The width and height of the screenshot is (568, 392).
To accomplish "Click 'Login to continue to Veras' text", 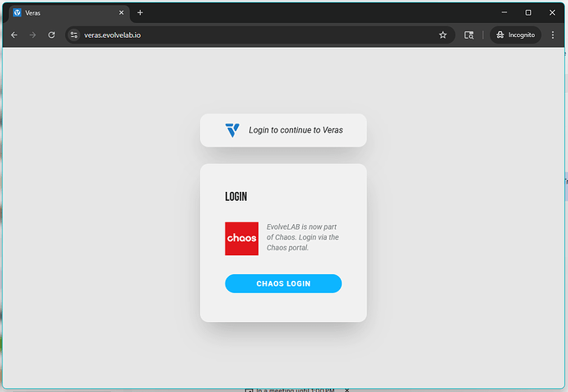I will [x=296, y=130].
